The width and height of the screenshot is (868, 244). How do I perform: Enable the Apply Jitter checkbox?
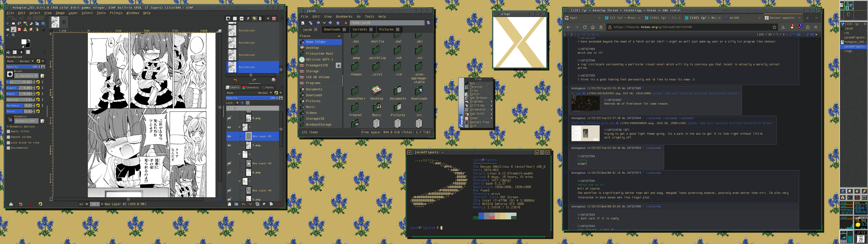pos(8,131)
